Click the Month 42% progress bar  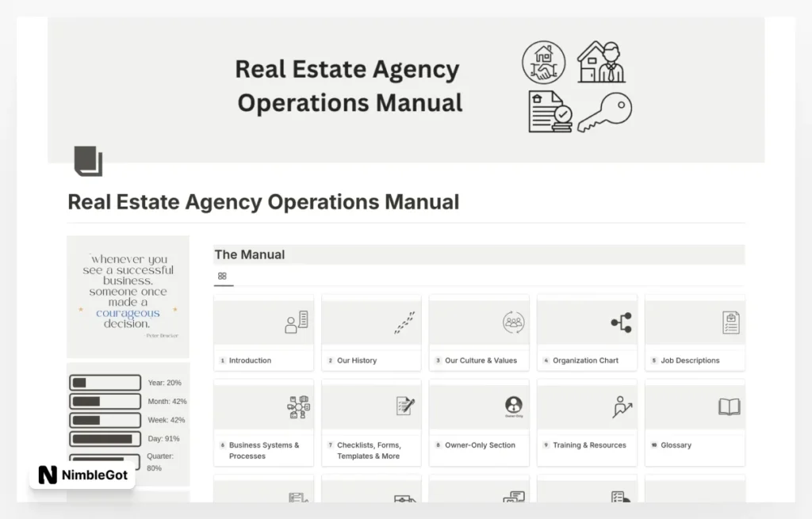[x=105, y=401]
